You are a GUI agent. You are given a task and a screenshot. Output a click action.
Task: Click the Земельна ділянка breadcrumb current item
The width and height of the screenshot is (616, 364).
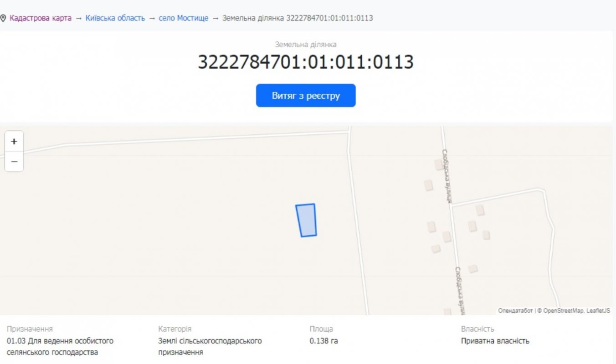[298, 18]
